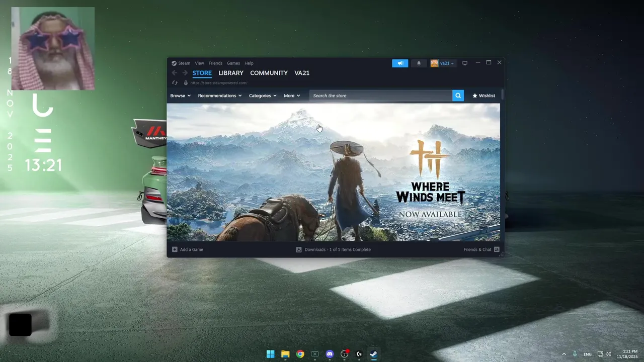Viewport: 644px width, 362px height.
Task: Show hidden system tray icons
Action: [x=563, y=354]
